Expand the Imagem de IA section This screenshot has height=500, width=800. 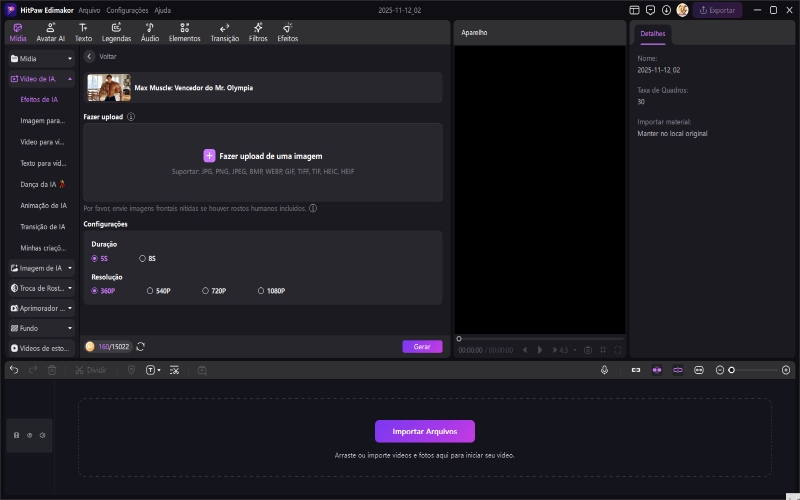pos(41,268)
